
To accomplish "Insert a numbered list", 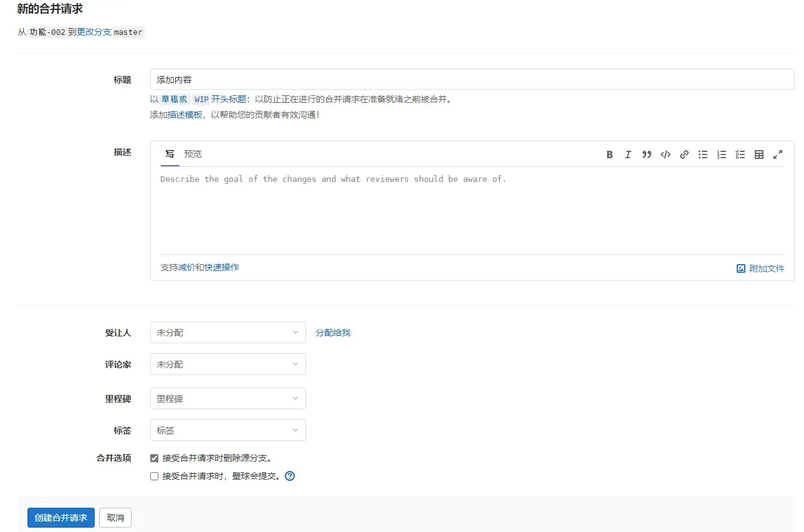I will tap(722, 154).
